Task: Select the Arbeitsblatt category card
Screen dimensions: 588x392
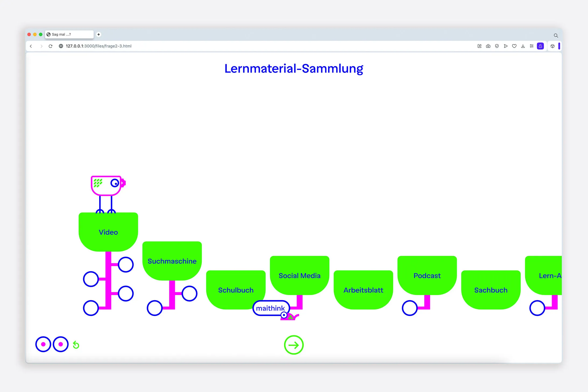Action: (363, 290)
